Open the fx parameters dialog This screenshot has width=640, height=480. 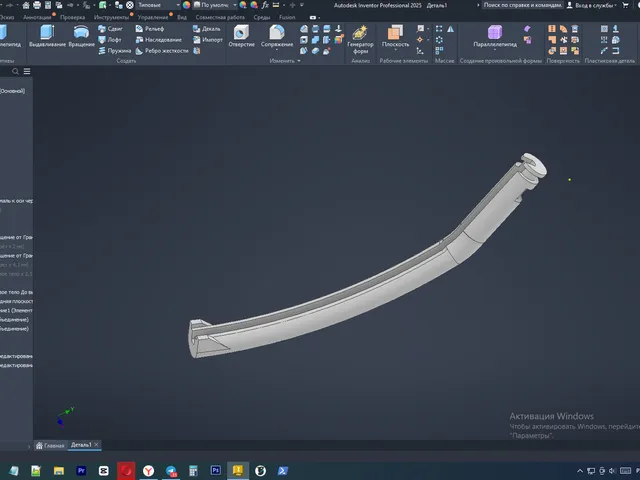point(265,5)
